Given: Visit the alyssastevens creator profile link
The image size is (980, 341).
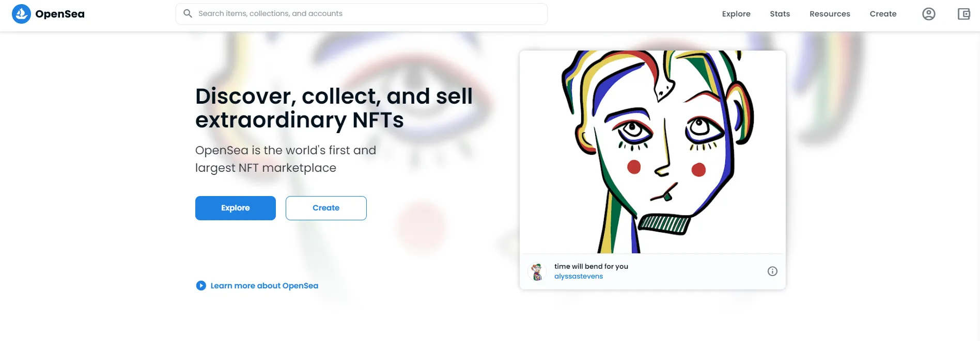Looking at the screenshot, I should coord(579,277).
